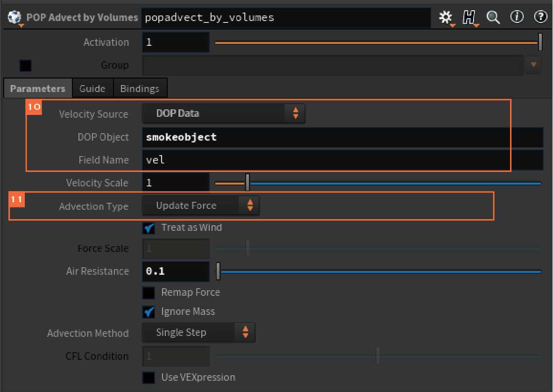
Task: Click the POP Advect by Volumes node icon
Action: 14,17
